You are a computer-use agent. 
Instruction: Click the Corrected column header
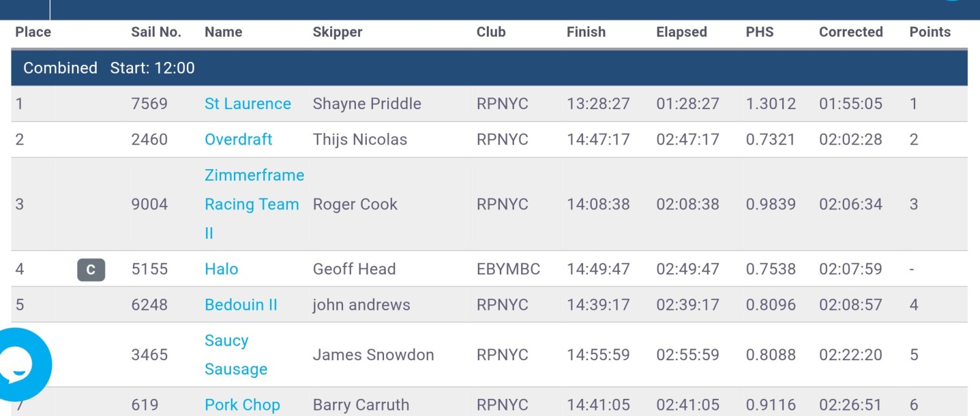[851, 32]
